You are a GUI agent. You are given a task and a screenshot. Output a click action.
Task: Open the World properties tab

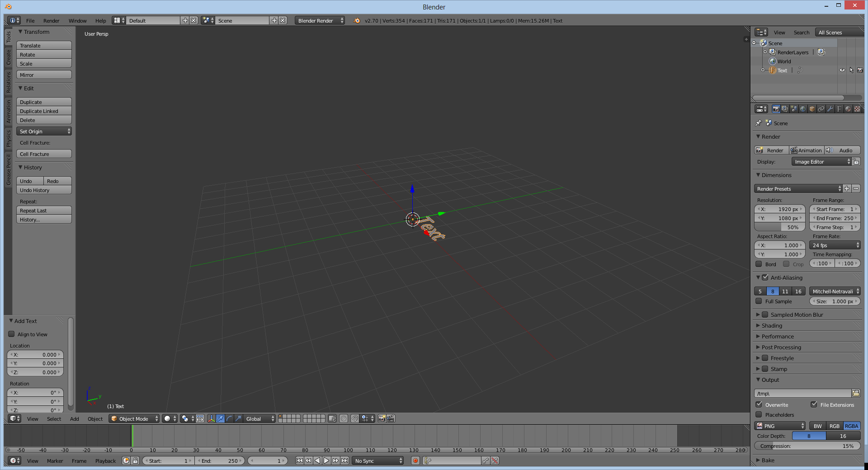tap(803, 109)
